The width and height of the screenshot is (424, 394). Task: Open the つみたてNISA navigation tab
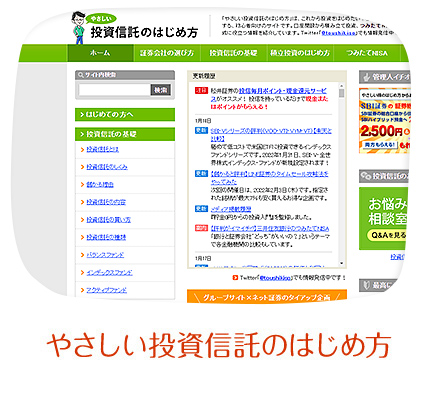click(367, 53)
